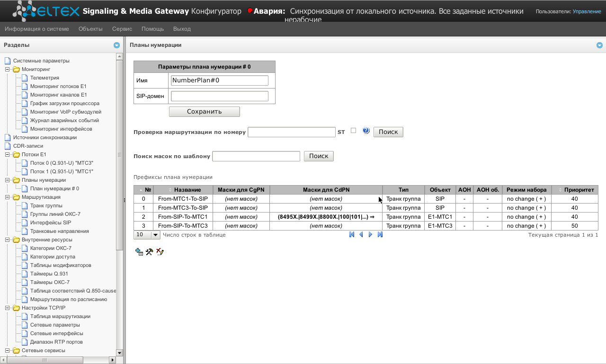Screen dimensions: 606x364
Task: Click the CdPN masks cell starting 8495X.
Action: (326, 217)
